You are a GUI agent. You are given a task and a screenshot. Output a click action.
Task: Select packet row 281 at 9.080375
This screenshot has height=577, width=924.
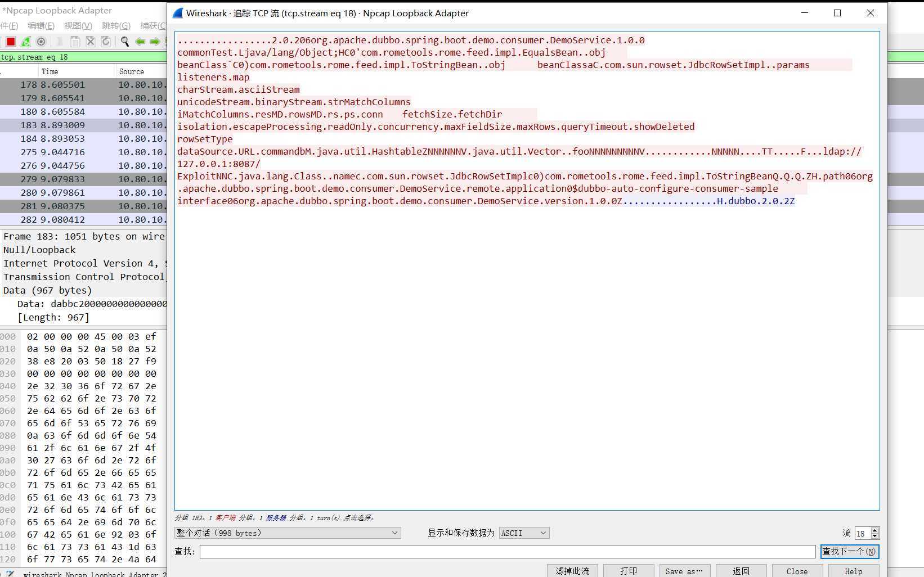point(83,206)
